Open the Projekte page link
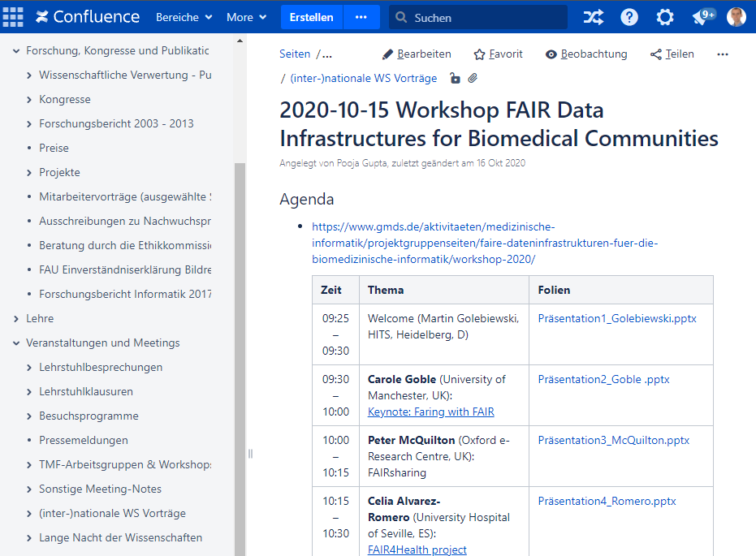This screenshot has width=756, height=556. pos(59,172)
